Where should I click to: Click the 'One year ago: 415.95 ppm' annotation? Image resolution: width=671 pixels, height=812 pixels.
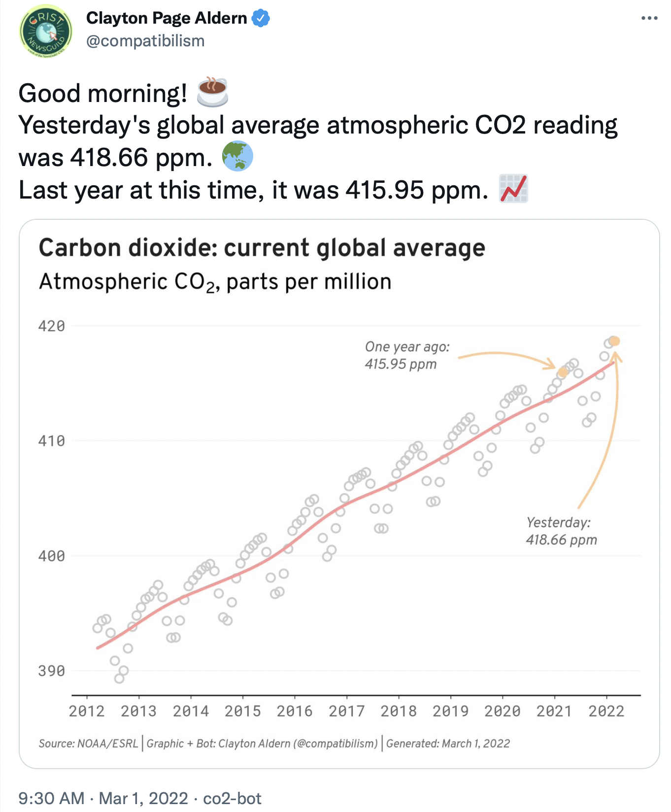point(407,355)
